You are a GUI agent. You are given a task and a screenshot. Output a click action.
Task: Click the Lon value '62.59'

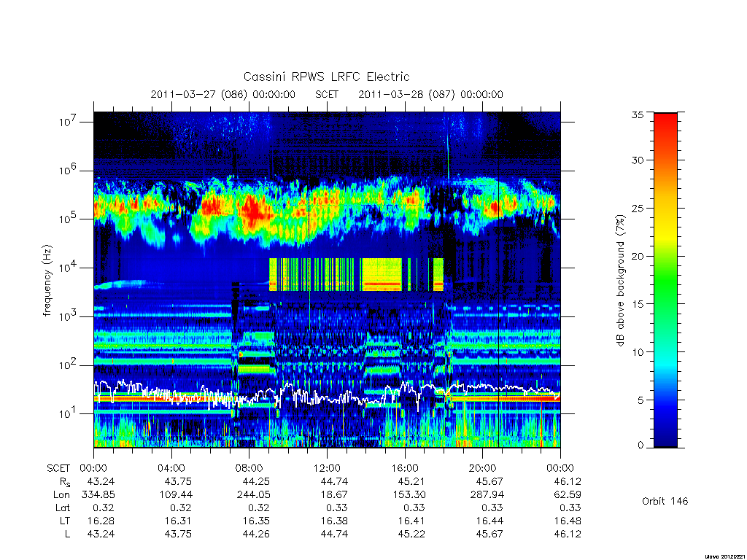(568, 495)
